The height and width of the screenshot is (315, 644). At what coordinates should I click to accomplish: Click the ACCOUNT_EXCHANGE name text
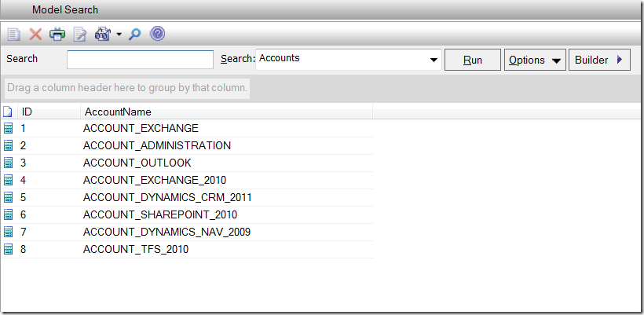(x=141, y=129)
